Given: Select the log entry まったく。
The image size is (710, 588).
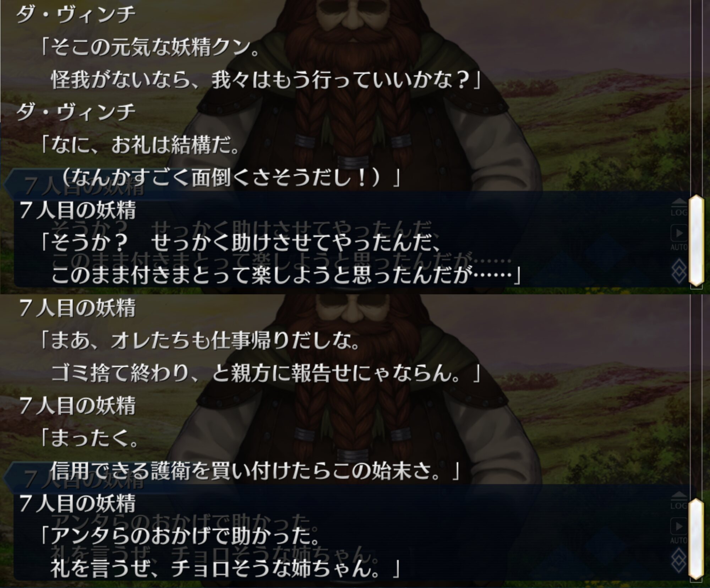Looking at the screenshot, I should 89,438.
